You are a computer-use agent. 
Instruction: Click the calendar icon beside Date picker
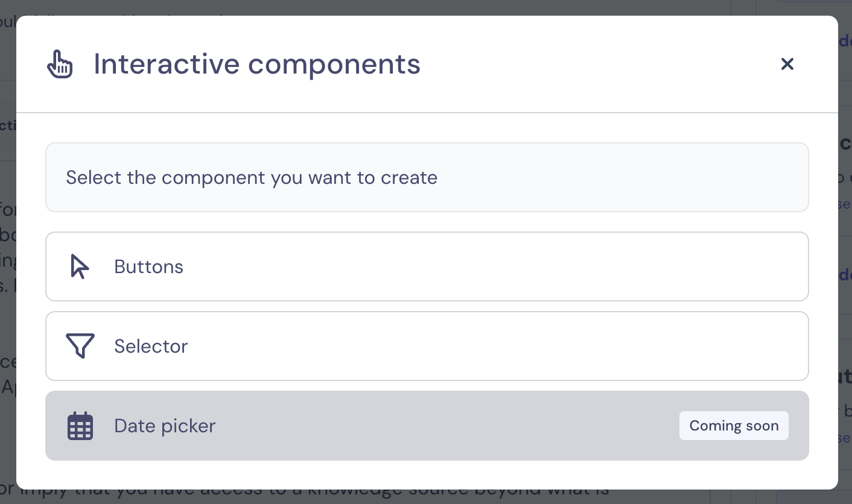tap(80, 426)
